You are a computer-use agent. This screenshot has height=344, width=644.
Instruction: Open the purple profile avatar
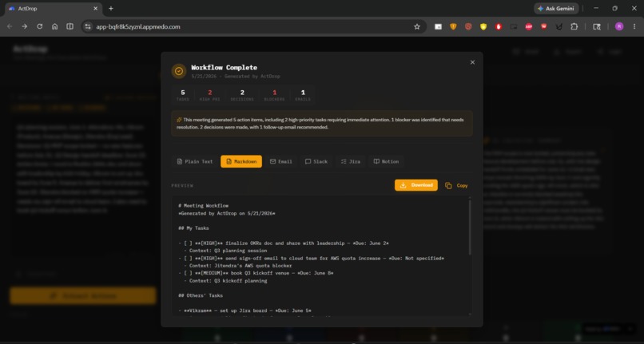(619, 26)
